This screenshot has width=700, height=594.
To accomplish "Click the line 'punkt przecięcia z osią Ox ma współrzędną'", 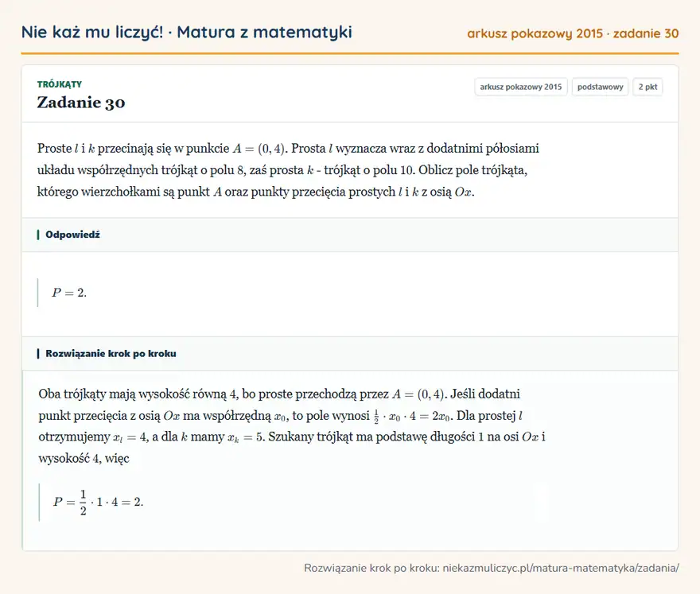I will pyautogui.click(x=280, y=416).
